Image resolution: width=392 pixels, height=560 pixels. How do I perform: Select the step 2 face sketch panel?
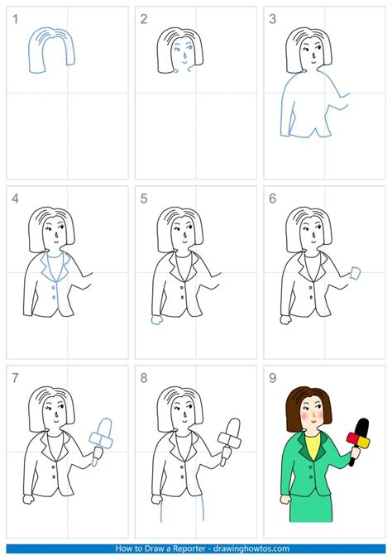[x=196, y=93]
